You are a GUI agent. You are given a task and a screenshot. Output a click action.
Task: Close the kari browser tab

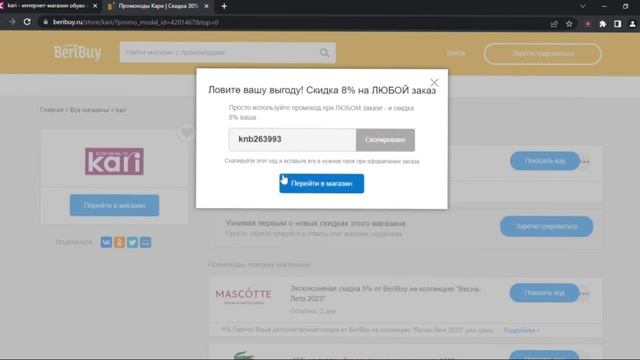click(95, 6)
